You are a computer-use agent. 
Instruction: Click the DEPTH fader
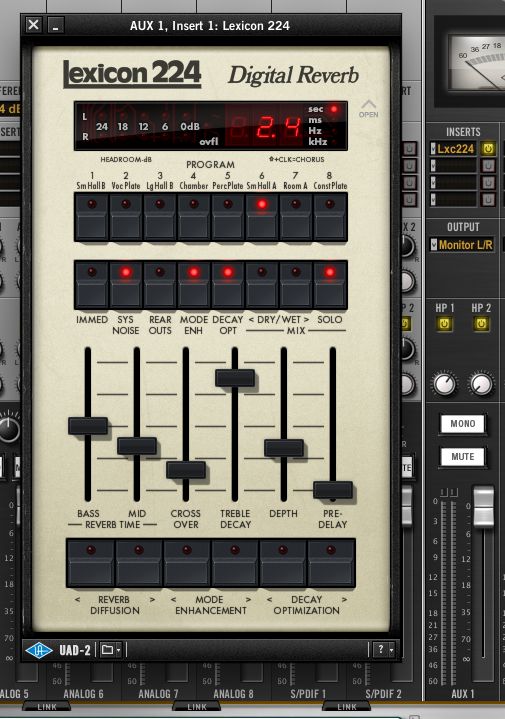pos(284,448)
